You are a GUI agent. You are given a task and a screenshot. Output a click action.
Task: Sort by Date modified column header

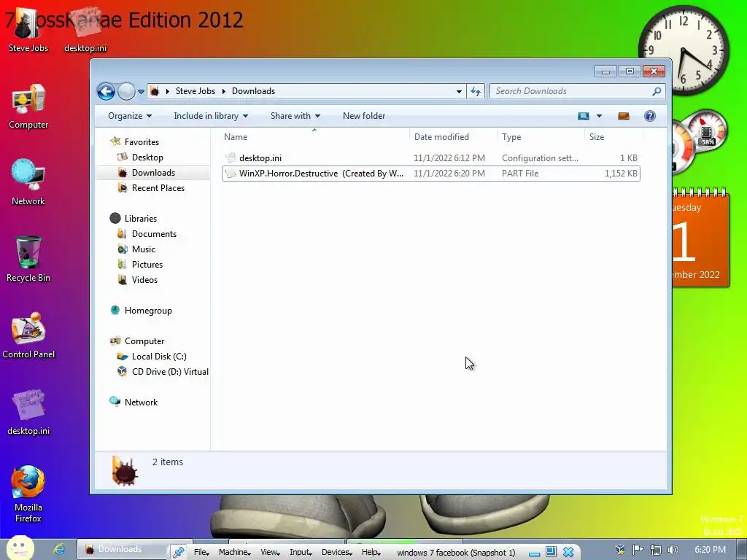point(453,136)
